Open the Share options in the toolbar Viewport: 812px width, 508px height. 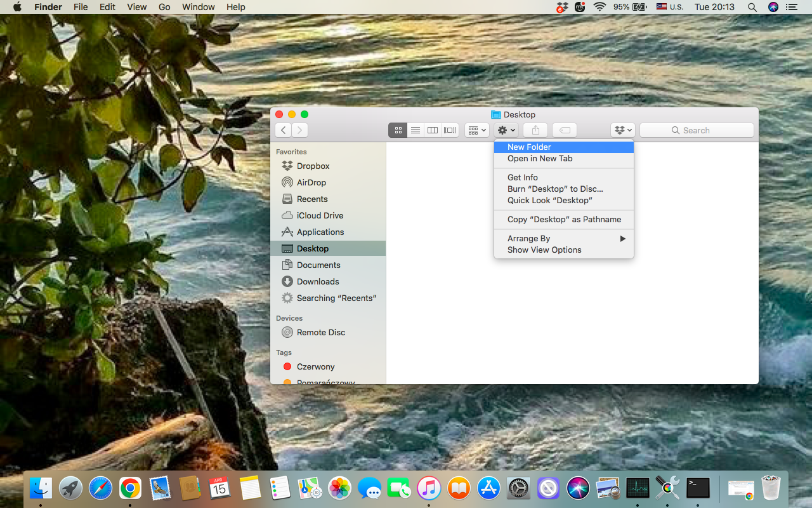click(x=534, y=130)
